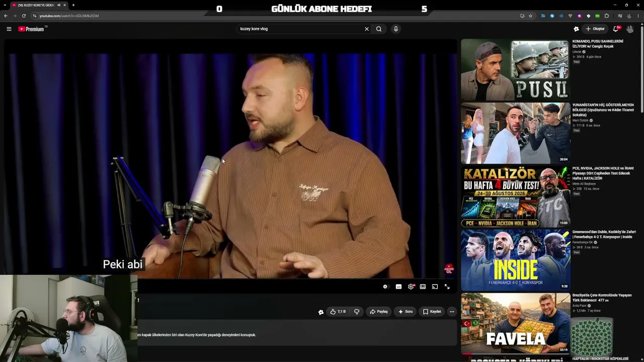Click the Soru ask button
The image size is (644, 362).
405,312
